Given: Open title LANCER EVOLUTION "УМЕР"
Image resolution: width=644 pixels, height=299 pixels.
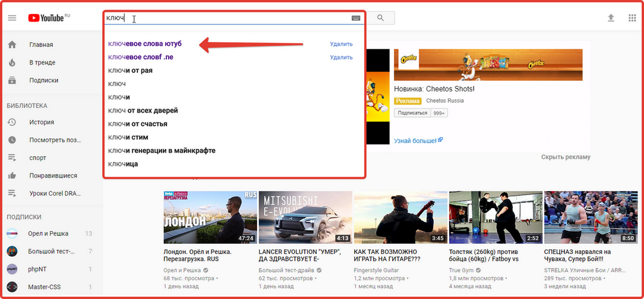Looking at the screenshot, I should point(300,256).
